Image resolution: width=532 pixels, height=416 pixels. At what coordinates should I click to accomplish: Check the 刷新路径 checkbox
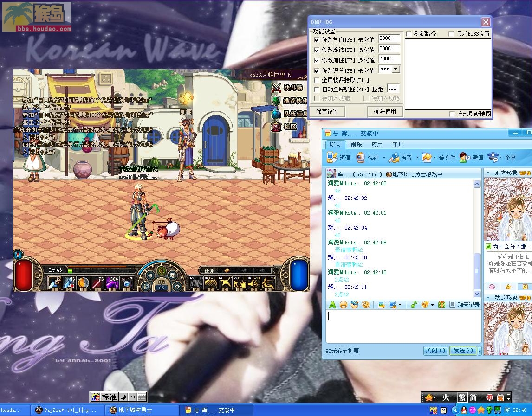tap(409, 34)
